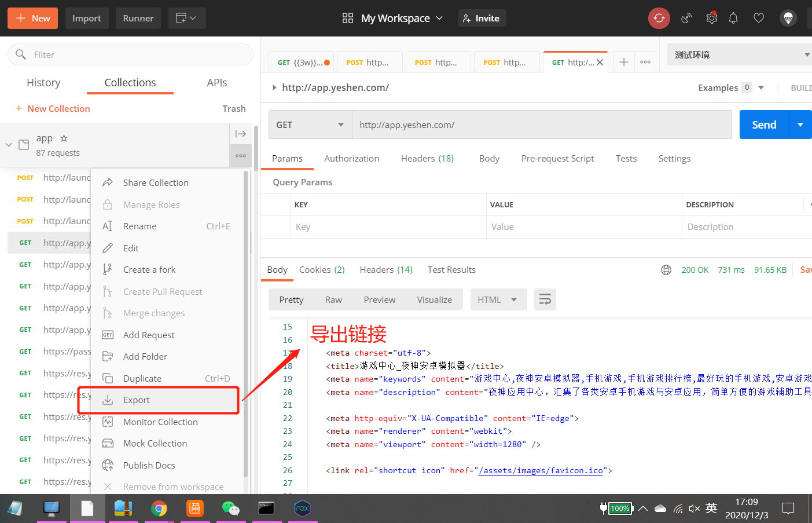Add a new request tab

click(624, 62)
